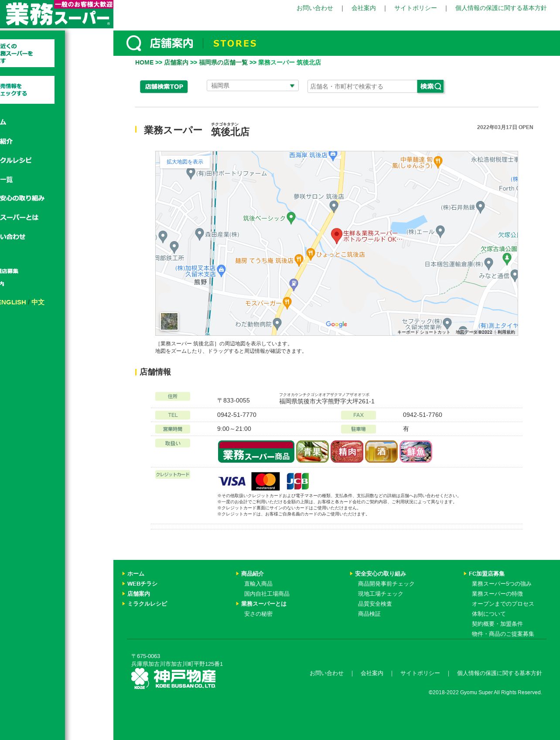Click the 日本梱包運輸倉庫 map marker
The height and width of the screenshot is (740, 560).
[x=488, y=263]
